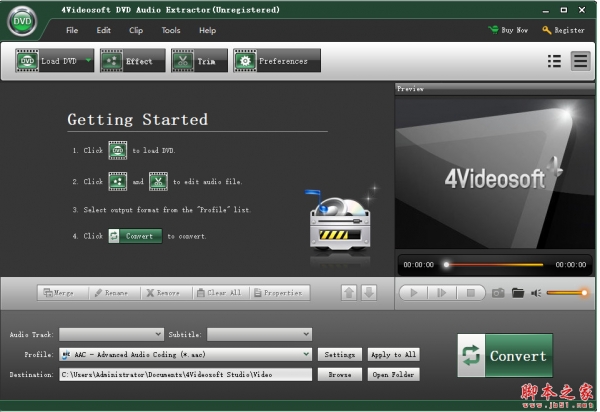Click the Buy Now link
600x412 pixels.
(508, 30)
